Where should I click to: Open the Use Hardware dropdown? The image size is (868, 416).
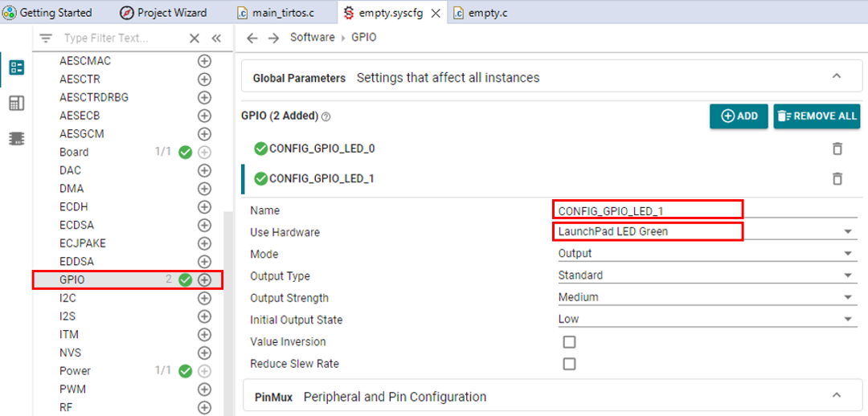pos(847,232)
